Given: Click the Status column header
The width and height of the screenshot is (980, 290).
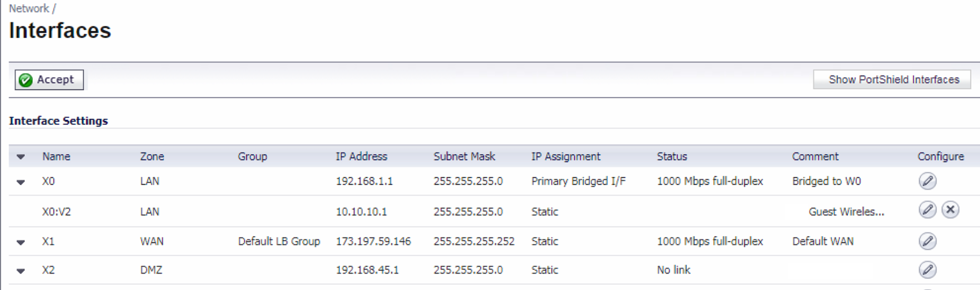Looking at the screenshot, I should [672, 157].
